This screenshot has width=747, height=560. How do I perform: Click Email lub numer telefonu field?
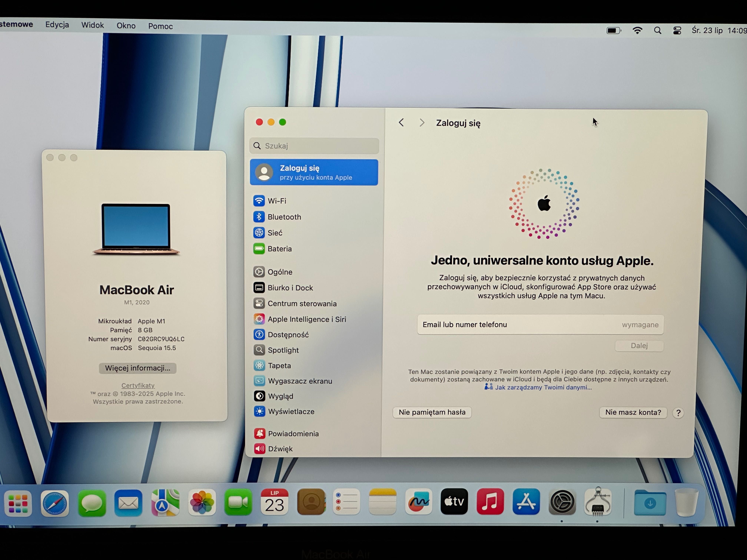(x=540, y=325)
